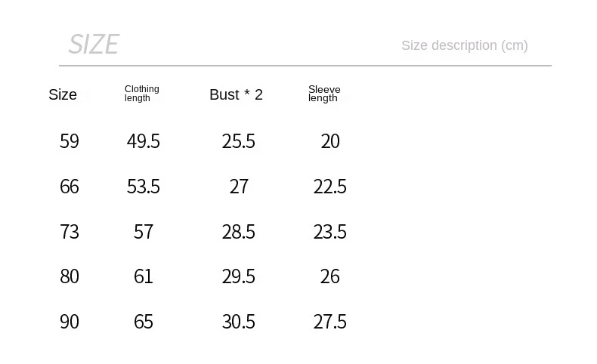Image resolution: width=597 pixels, height=364 pixels.
Task: Click clothing length value 65
Action: pyautogui.click(x=143, y=322)
